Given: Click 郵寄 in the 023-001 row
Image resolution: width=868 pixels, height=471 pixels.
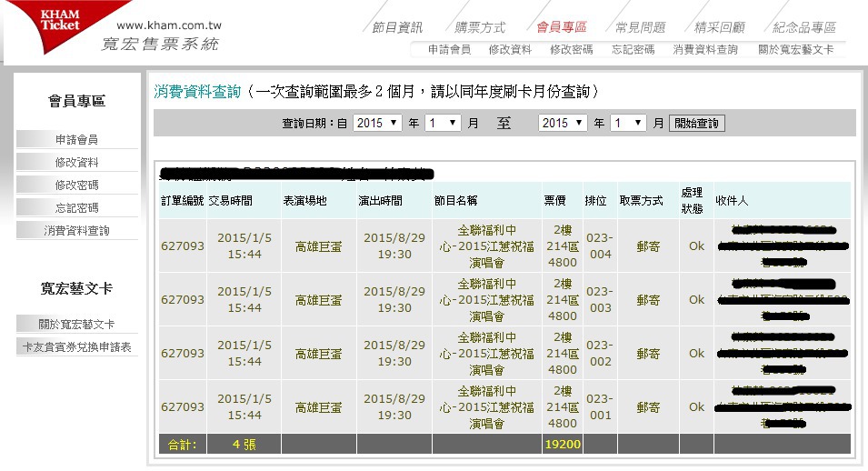Looking at the screenshot, I should [648, 407].
